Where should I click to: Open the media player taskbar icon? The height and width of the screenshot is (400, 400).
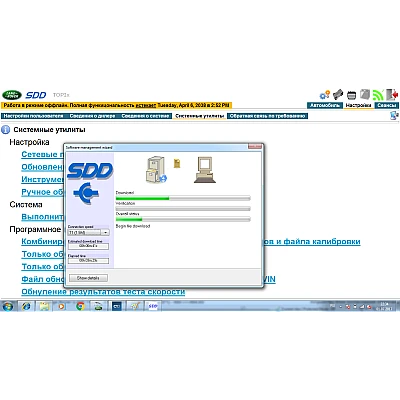62,306
